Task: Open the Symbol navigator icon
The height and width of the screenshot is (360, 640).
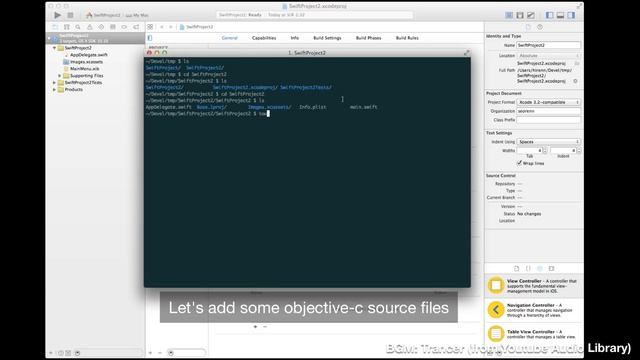Action: pos(67,27)
